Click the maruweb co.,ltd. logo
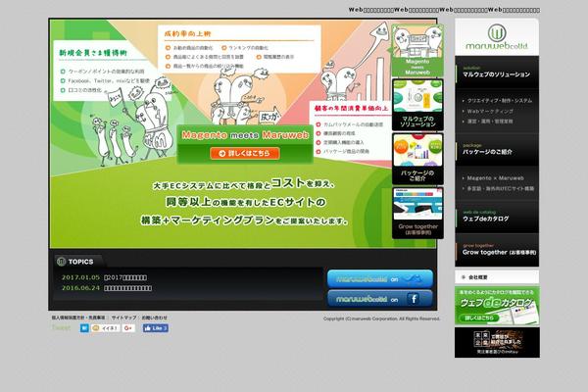Image resolution: width=588 pixels, height=392 pixels. pyautogui.click(x=497, y=37)
